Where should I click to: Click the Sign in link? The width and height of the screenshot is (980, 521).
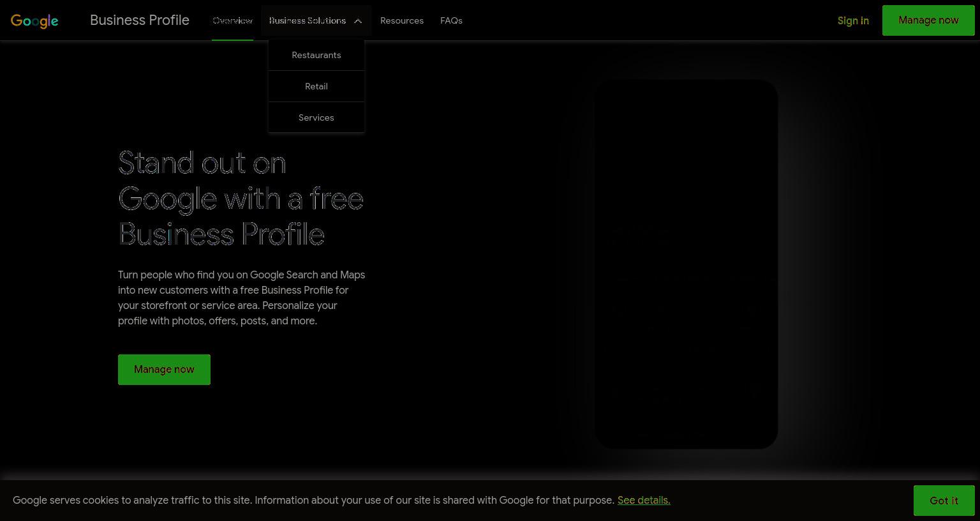[853, 20]
